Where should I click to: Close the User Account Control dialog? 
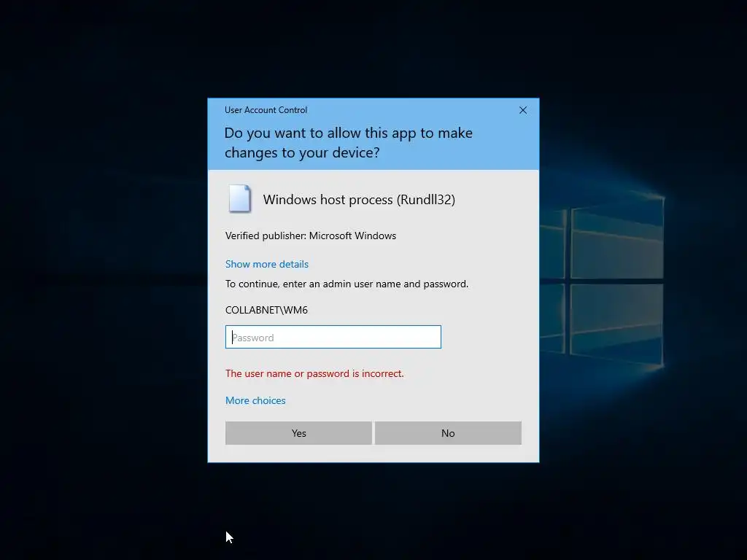click(x=522, y=110)
